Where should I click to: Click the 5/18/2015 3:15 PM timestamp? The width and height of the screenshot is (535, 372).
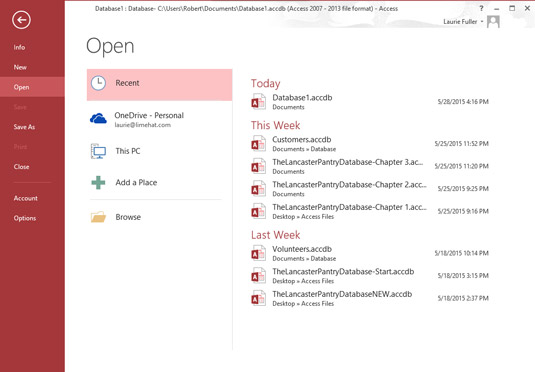[x=463, y=276]
